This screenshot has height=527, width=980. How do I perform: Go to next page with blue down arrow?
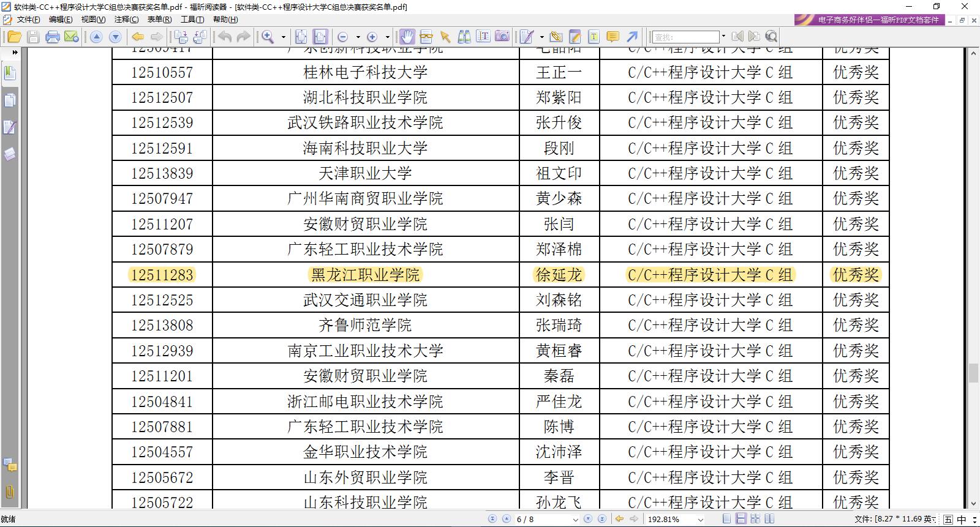[115, 37]
